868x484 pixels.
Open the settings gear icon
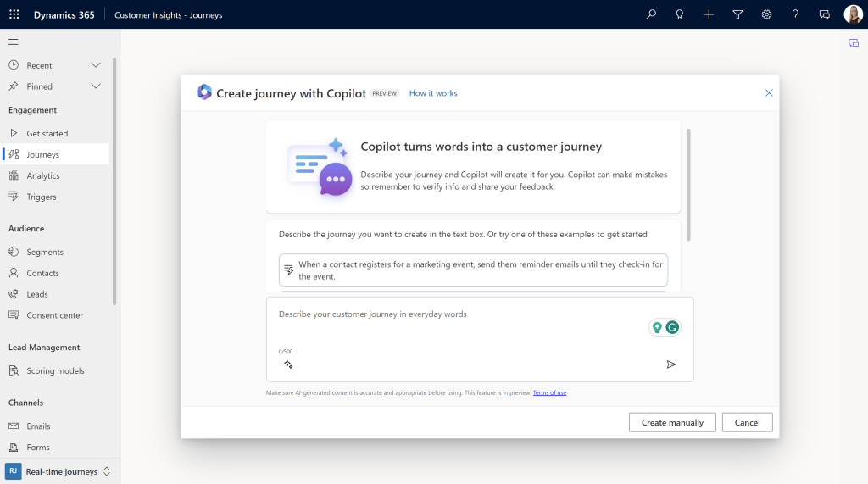[766, 14]
